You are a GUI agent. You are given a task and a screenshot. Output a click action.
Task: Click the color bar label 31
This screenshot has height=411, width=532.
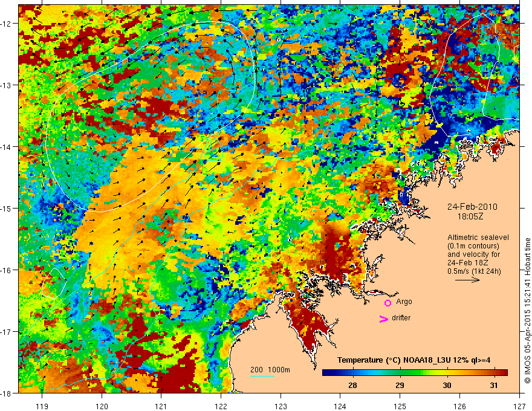[494, 385]
